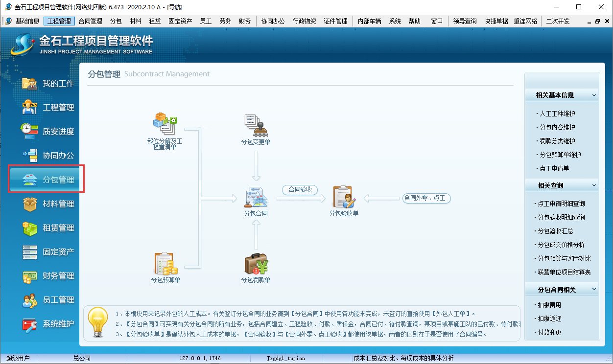Click the 合同验收 button
This screenshot has width=613, height=364.
[300, 190]
